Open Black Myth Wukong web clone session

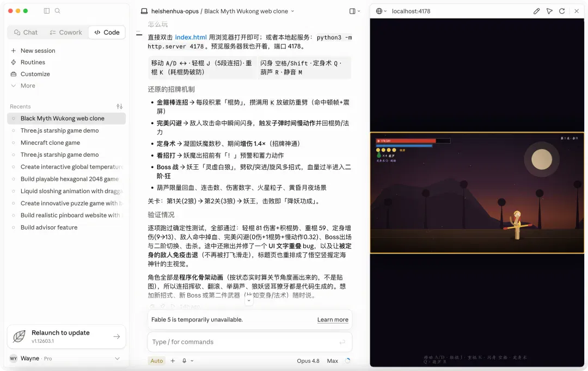[66, 119]
